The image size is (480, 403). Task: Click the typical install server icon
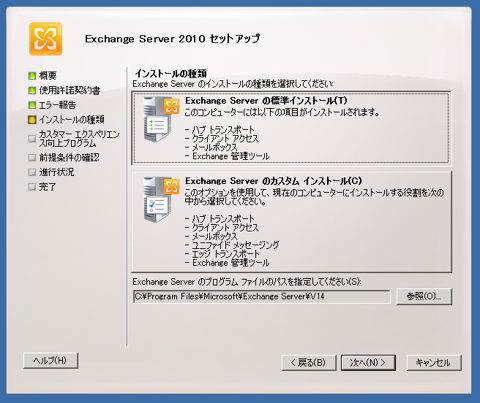coord(161,119)
